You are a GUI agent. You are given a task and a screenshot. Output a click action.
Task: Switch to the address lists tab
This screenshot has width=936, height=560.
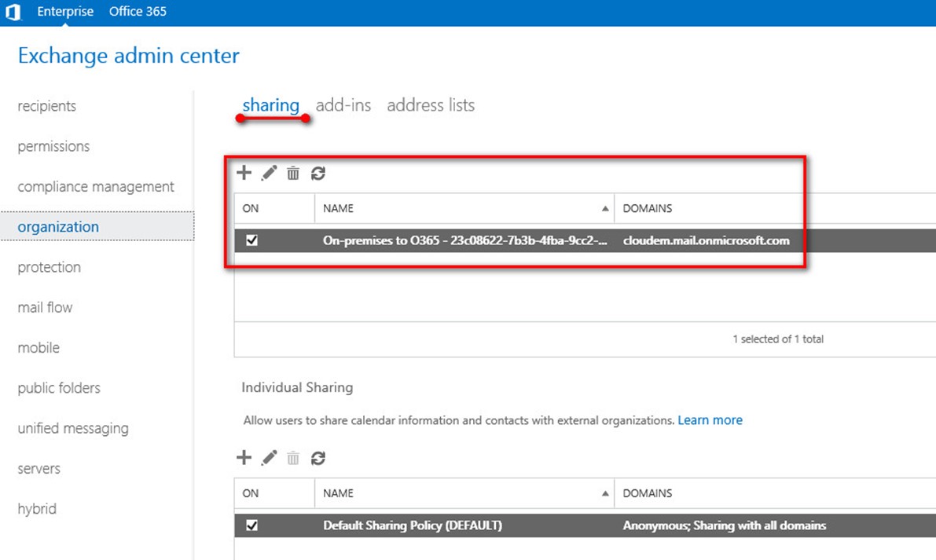(431, 105)
